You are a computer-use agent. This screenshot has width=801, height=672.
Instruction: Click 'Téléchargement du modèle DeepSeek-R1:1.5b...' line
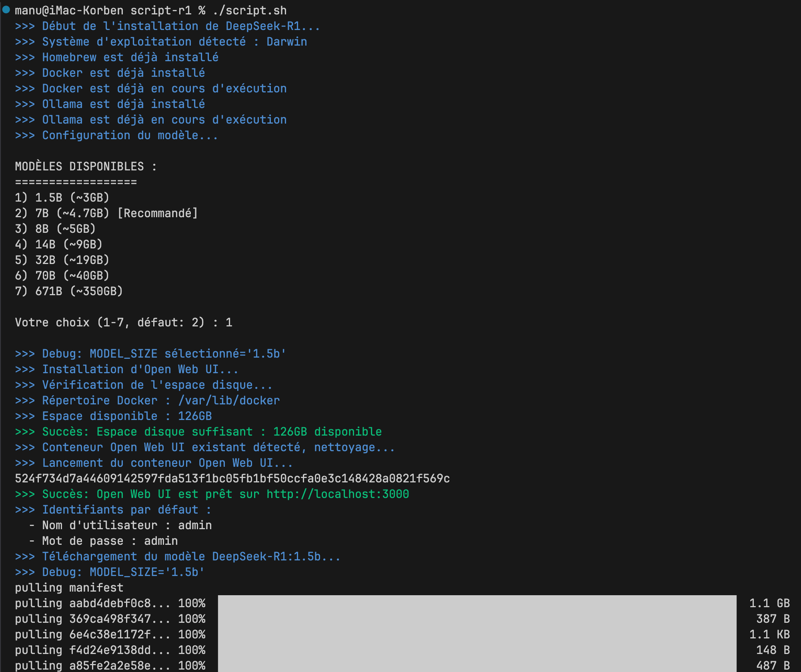(x=178, y=556)
